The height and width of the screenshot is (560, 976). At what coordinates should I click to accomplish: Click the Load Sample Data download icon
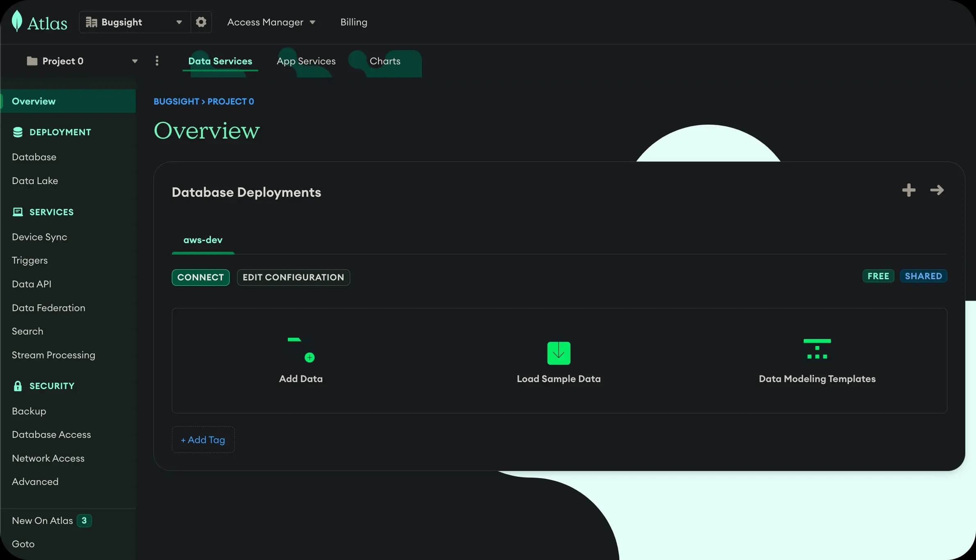[x=559, y=353]
